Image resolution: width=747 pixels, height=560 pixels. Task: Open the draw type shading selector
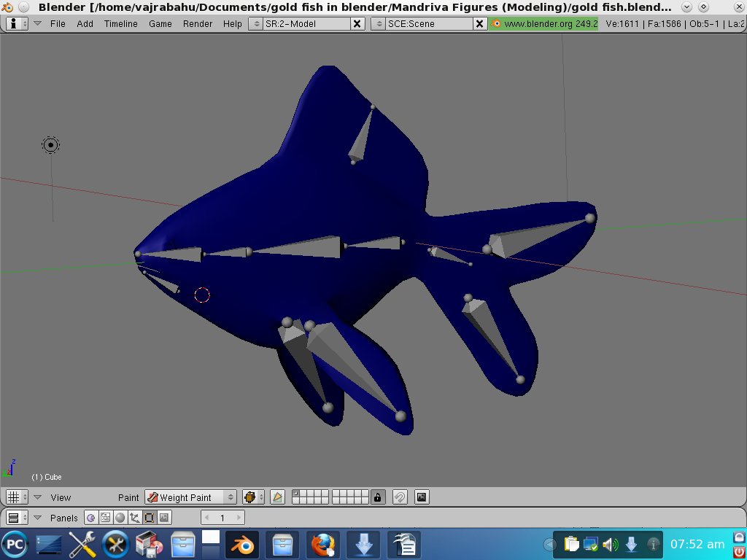(253, 497)
